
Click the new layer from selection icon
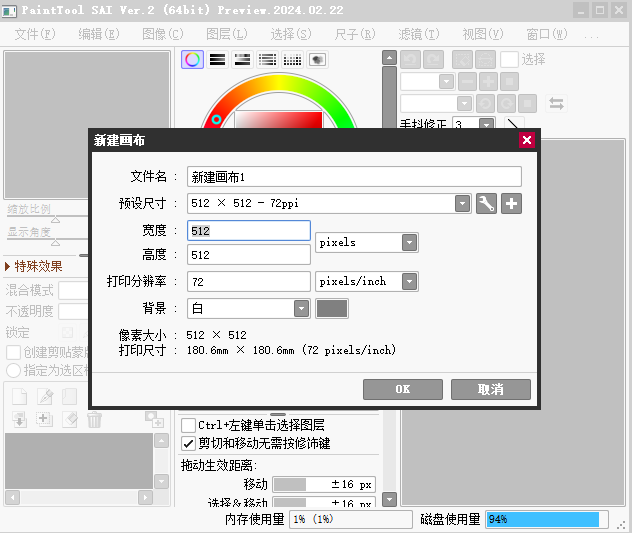[44, 419]
